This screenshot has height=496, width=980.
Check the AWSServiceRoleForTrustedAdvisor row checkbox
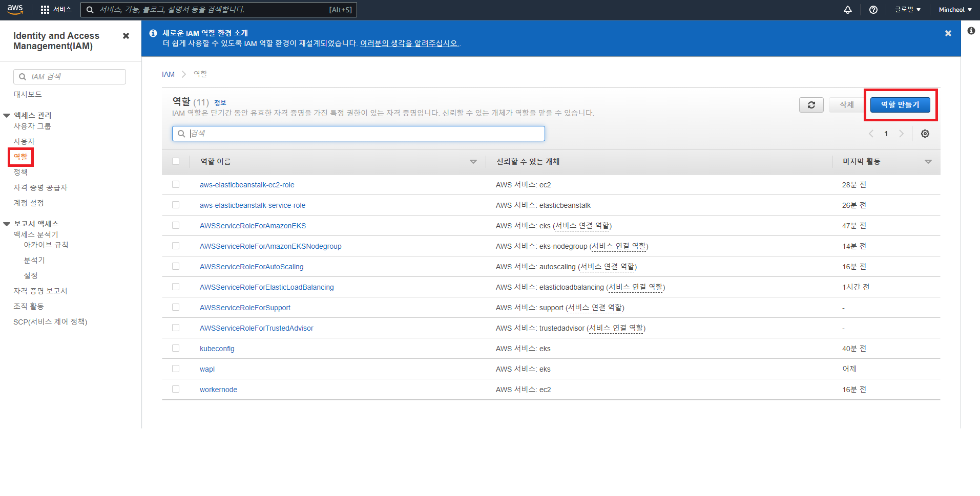click(x=176, y=328)
